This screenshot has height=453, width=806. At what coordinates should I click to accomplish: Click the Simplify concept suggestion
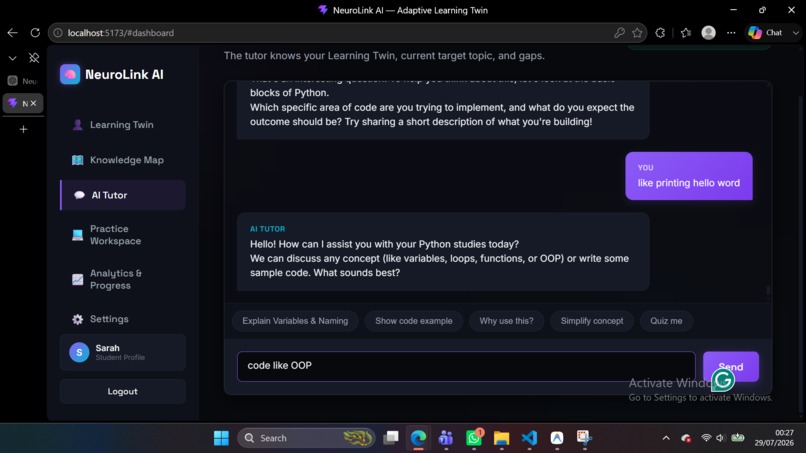592,321
